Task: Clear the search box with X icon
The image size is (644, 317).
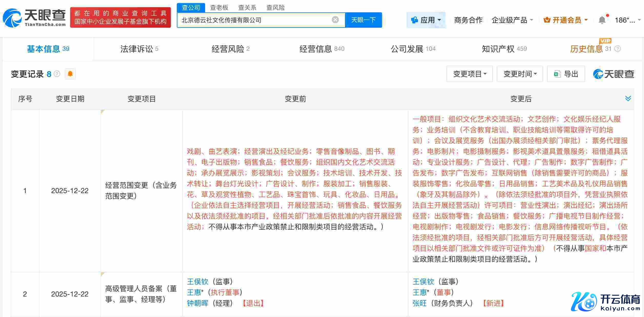Action: pyautogui.click(x=335, y=20)
